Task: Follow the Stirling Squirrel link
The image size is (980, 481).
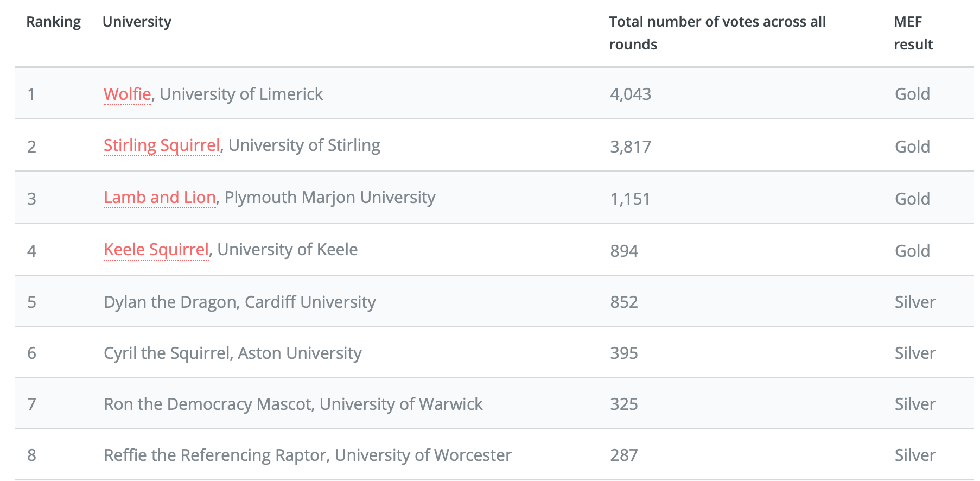Action: click(162, 145)
